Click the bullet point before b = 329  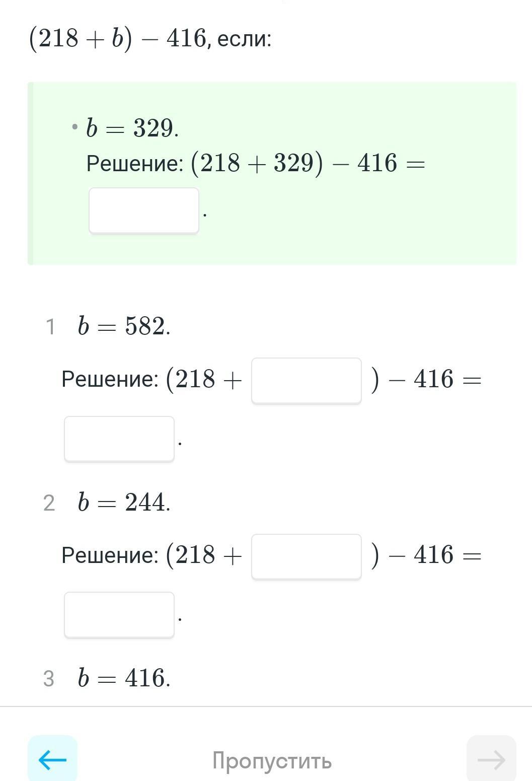click(x=74, y=126)
